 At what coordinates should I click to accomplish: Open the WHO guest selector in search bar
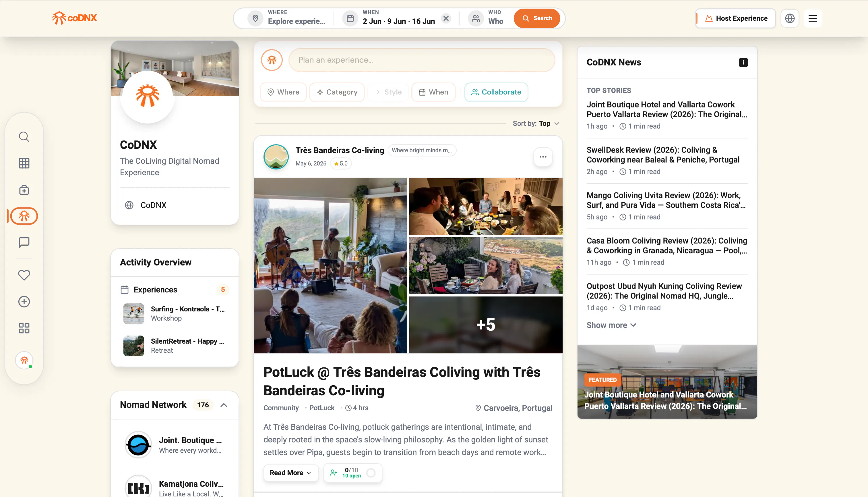pyautogui.click(x=486, y=18)
